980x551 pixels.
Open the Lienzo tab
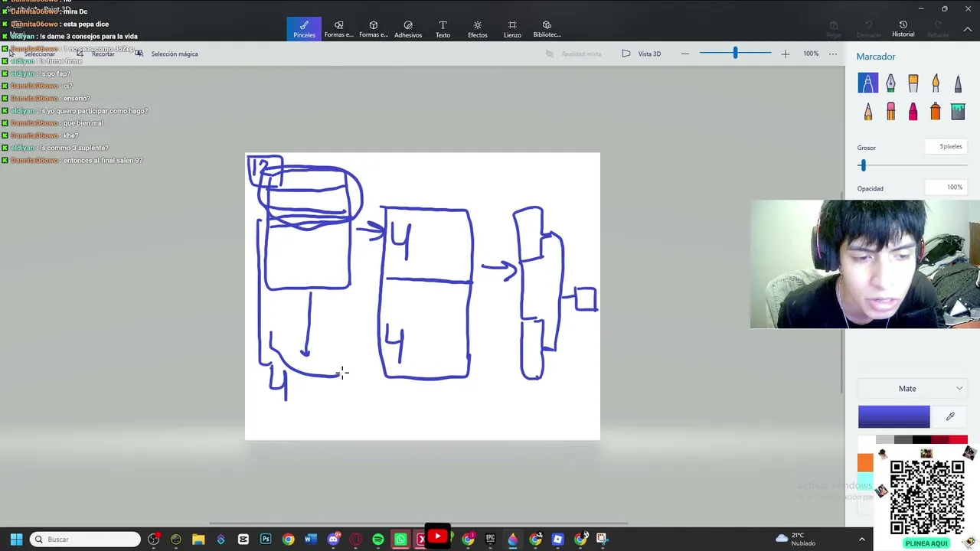tap(512, 29)
